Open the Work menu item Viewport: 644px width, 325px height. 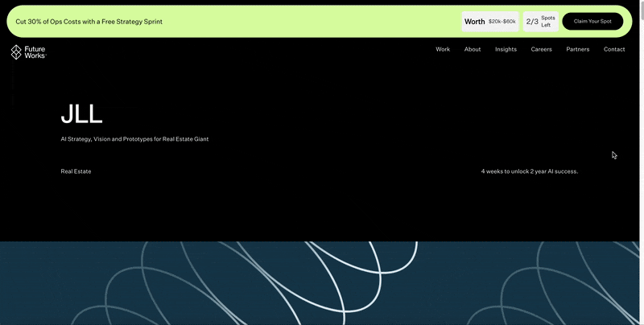tap(443, 49)
